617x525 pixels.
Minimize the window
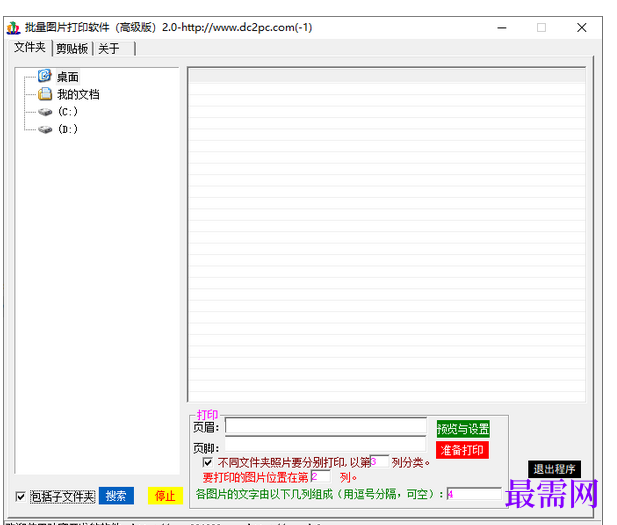[502, 28]
